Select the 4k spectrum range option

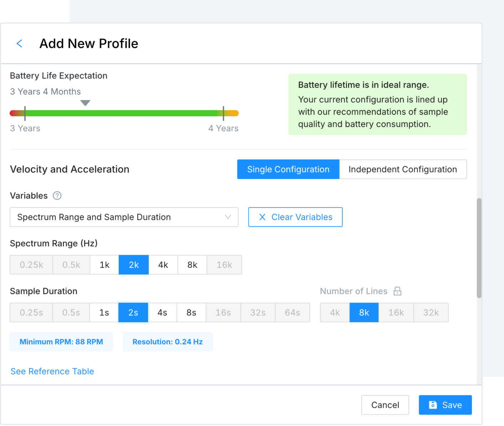[x=163, y=265]
